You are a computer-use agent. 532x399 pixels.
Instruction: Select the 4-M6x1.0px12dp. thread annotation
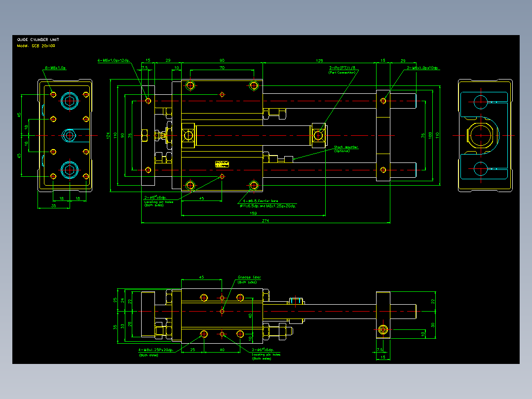[x=114, y=60]
